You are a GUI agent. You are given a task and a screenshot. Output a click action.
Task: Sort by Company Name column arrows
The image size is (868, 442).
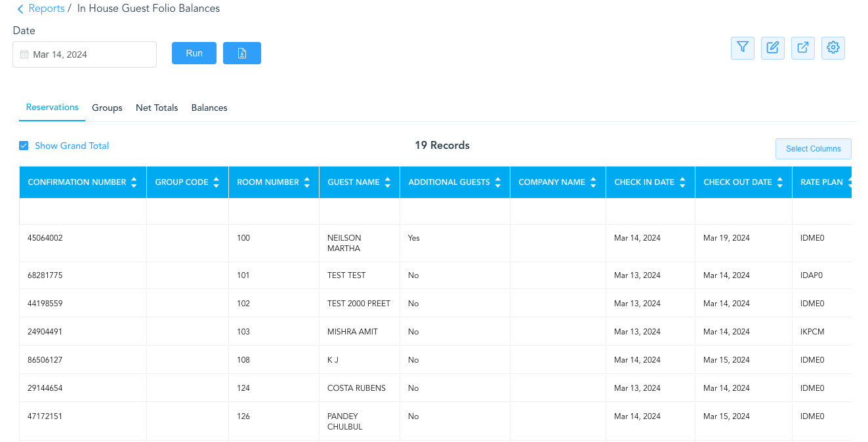click(x=593, y=182)
